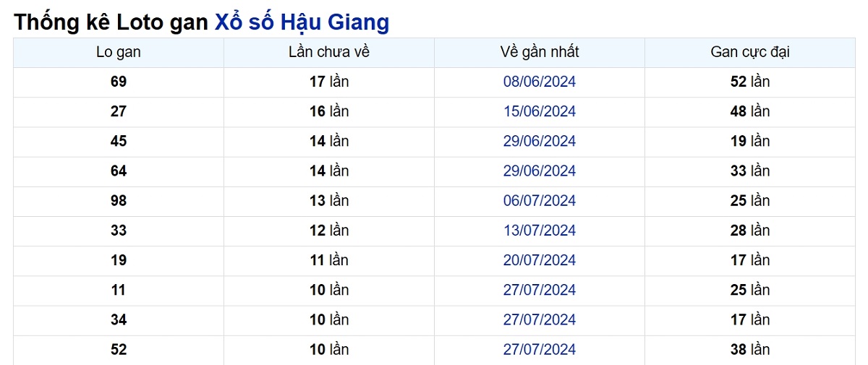Select loto number 33
868x365 pixels.
(x=119, y=231)
